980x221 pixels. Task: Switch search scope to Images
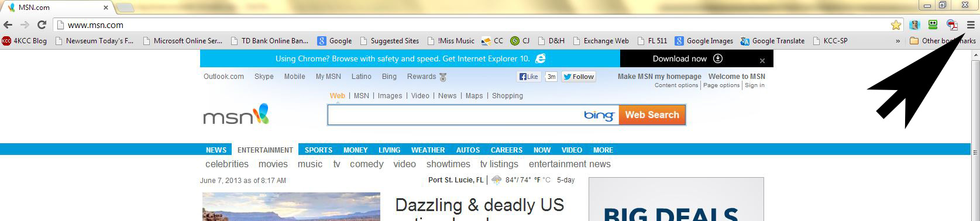(390, 96)
